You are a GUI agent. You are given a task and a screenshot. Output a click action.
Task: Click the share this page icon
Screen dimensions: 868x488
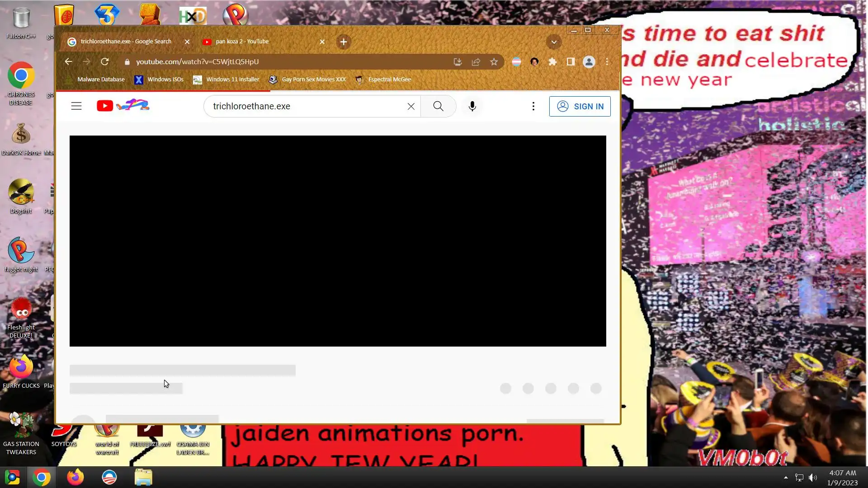click(476, 62)
